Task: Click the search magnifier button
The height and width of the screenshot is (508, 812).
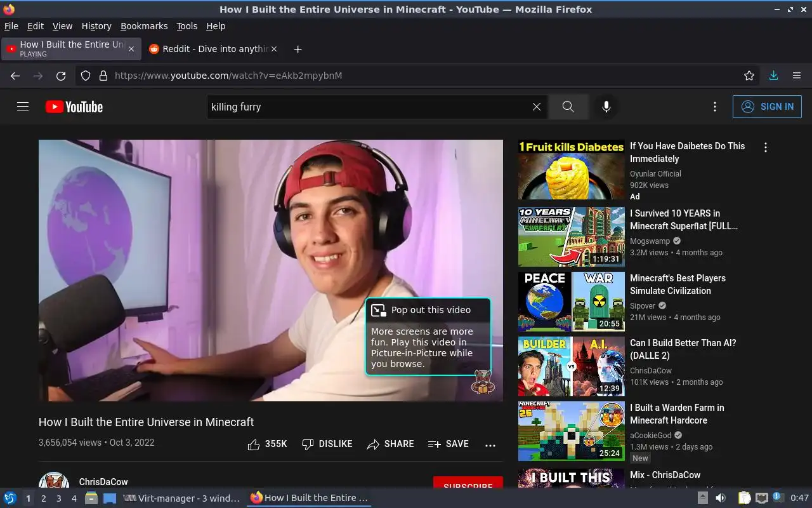Action: pyautogui.click(x=568, y=107)
